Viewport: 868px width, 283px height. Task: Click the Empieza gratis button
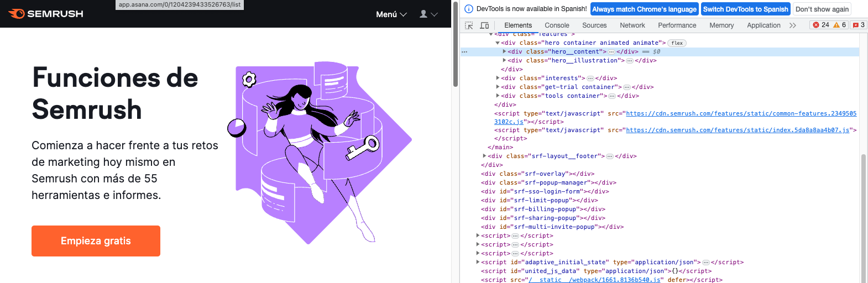(x=96, y=241)
